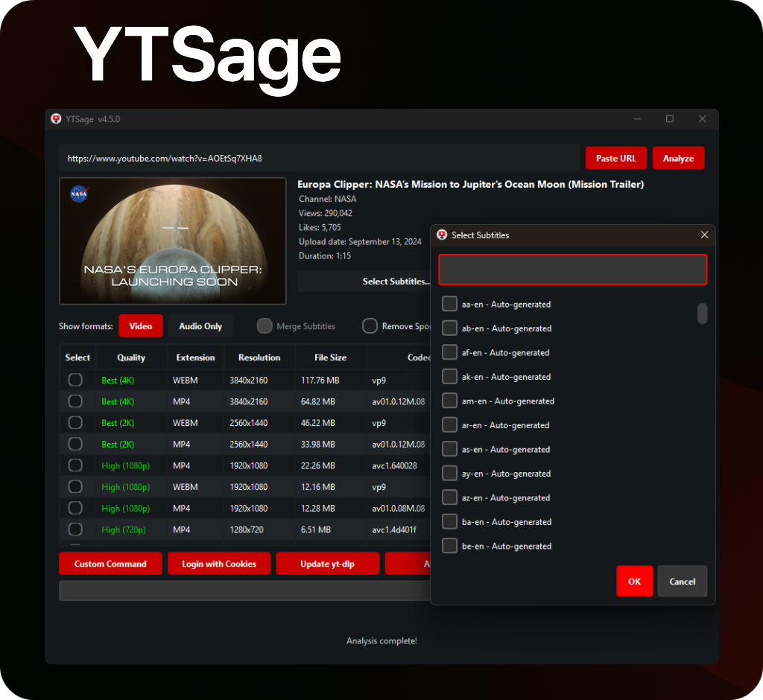This screenshot has width=763, height=700.
Task: Select the Best (4K) MP4 format row
Action: [x=75, y=401]
